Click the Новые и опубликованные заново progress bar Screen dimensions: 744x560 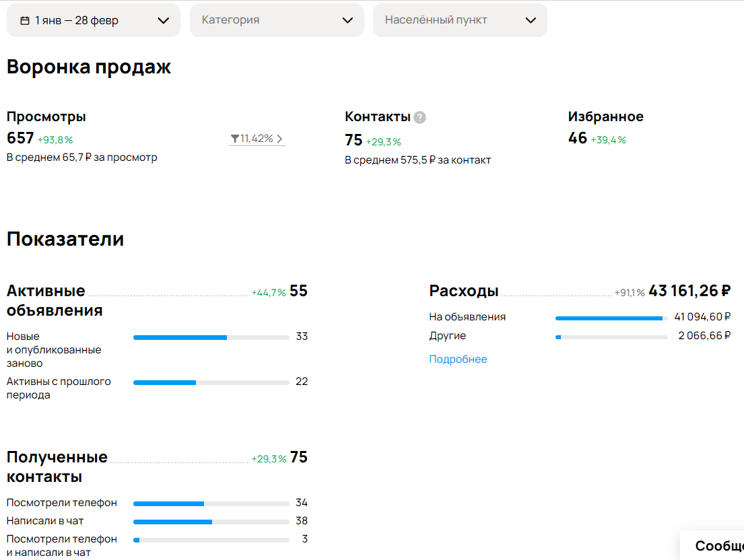[211, 338]
